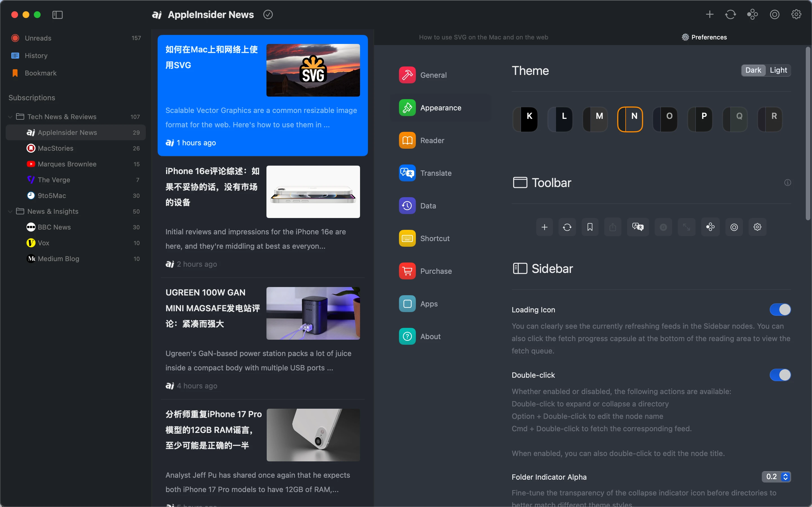Switch the theme to Light mode
This screenshot has width=812, height=507.
tap(779, 70)
